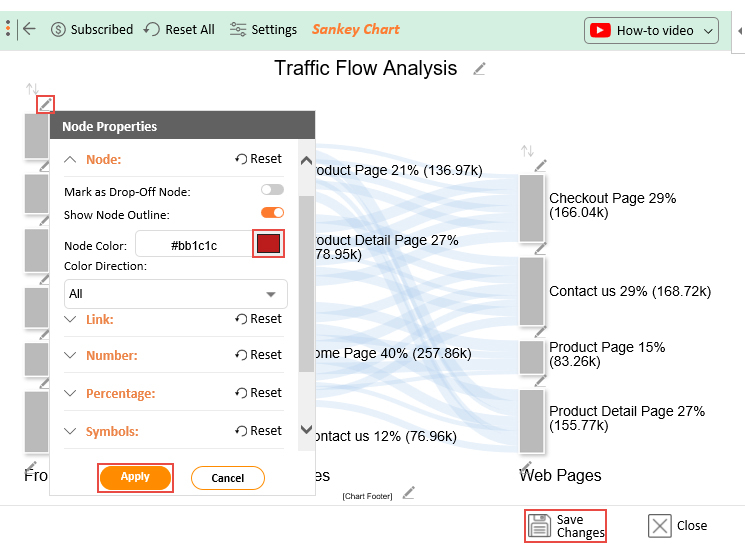Click edit pencil above right Product Page node
The image size is (745, 555).
541,331
